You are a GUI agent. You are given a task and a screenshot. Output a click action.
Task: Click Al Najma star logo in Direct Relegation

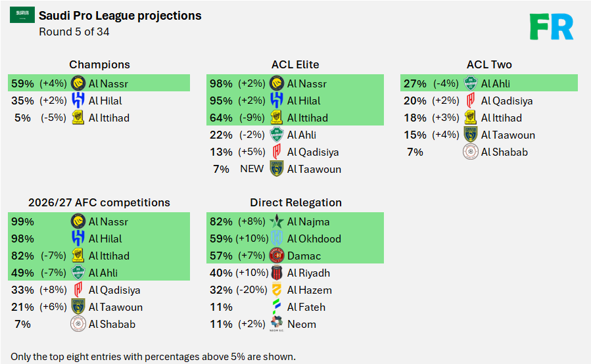277,221
